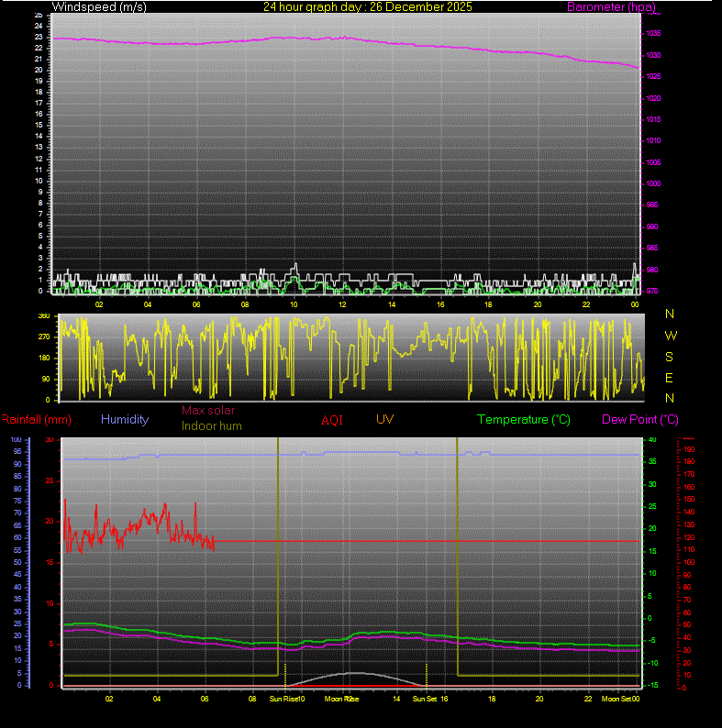Click the '04' hour tick on the lower graph
Image resolution: width=722 pixels, height=728 pixels.
[157, 699]
